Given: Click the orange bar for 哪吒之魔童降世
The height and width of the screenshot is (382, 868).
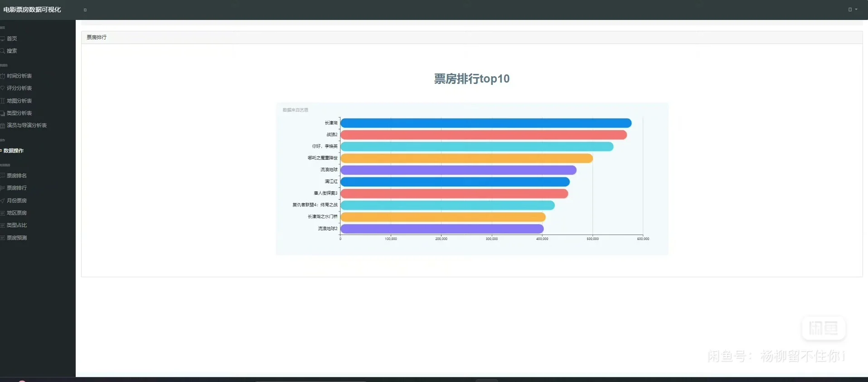Looking at the screenshot, I should tap(467, 158).
